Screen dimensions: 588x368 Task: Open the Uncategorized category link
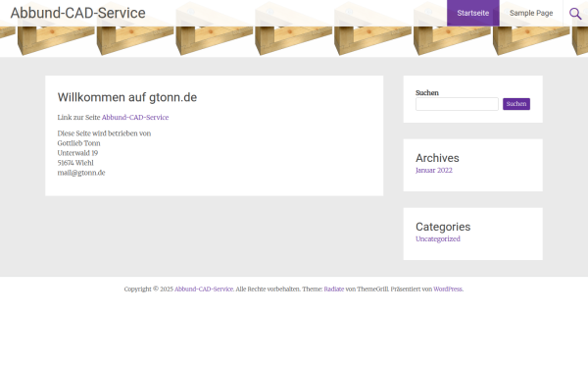click(438, 238)
